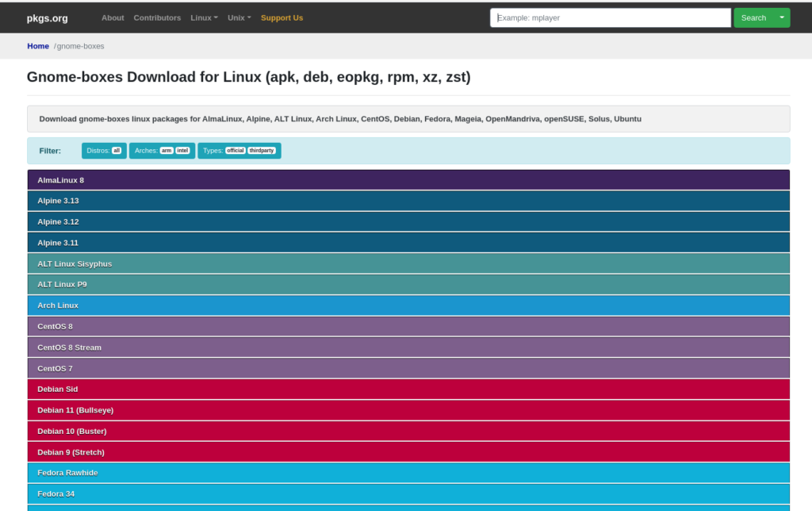Expand the Arch Linux section
The image size is (812, 511).
pos(408,305)
